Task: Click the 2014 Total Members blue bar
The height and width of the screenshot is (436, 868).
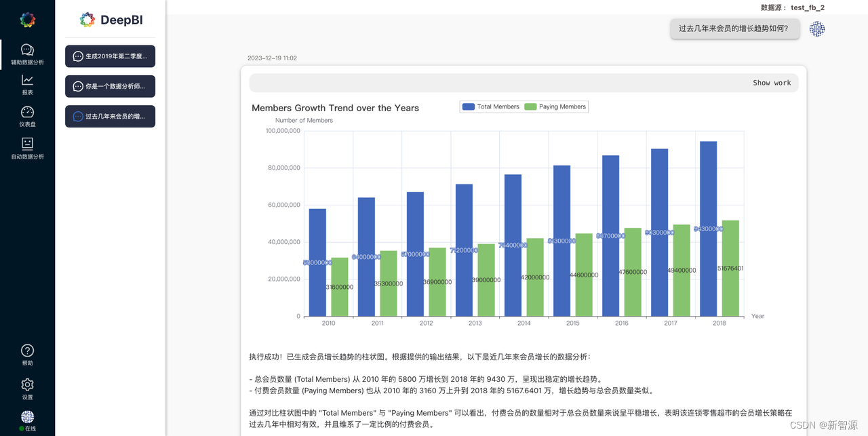Action: (x=513, y=245)
